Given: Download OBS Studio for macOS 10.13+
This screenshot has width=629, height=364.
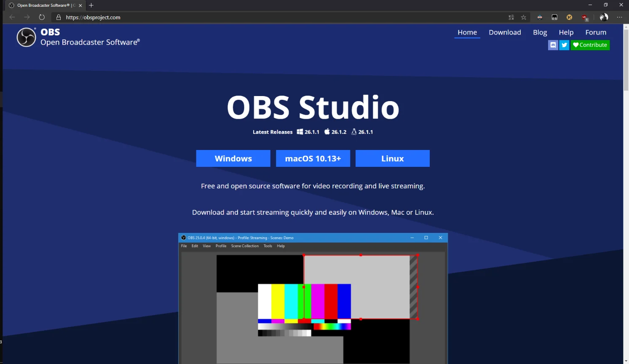Looking at the screenshot, I should (x=313, y=158).
